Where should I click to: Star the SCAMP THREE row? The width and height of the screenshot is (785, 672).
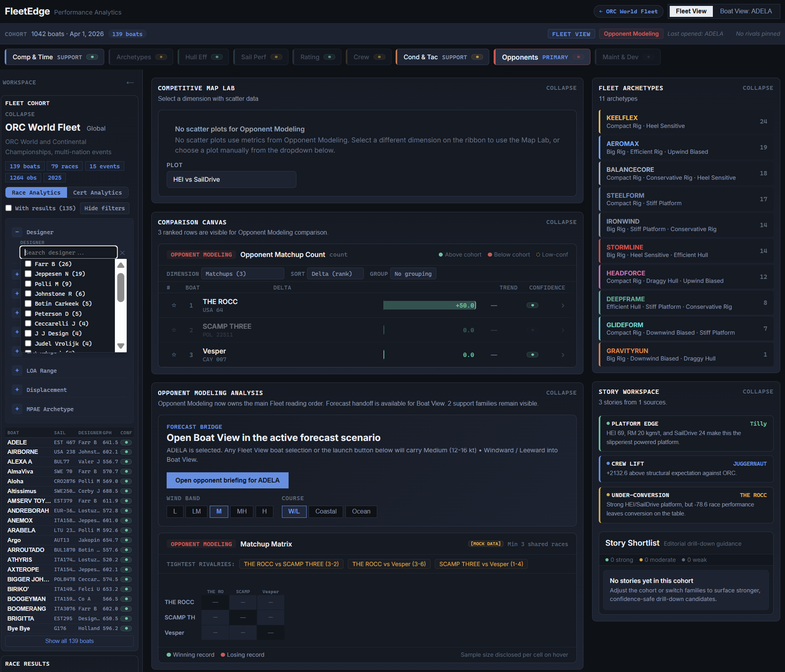174,330
